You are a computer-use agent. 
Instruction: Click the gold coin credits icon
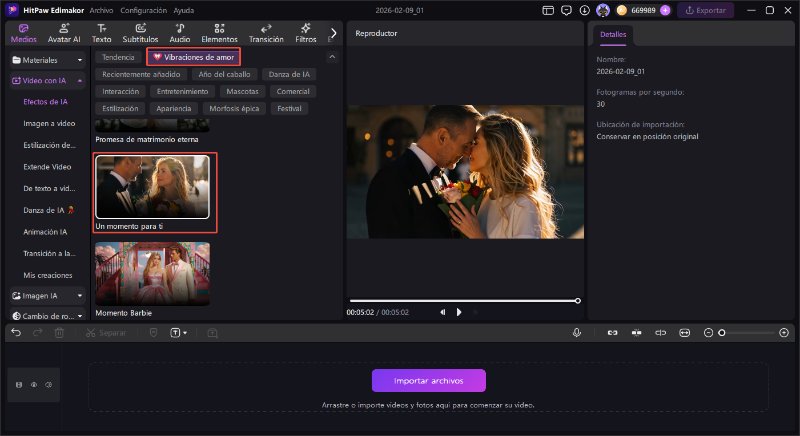pos(621,10)
